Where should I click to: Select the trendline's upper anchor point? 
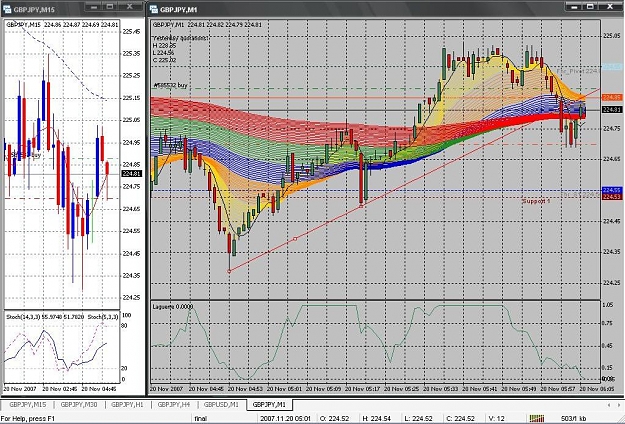(x=362, y=206)
